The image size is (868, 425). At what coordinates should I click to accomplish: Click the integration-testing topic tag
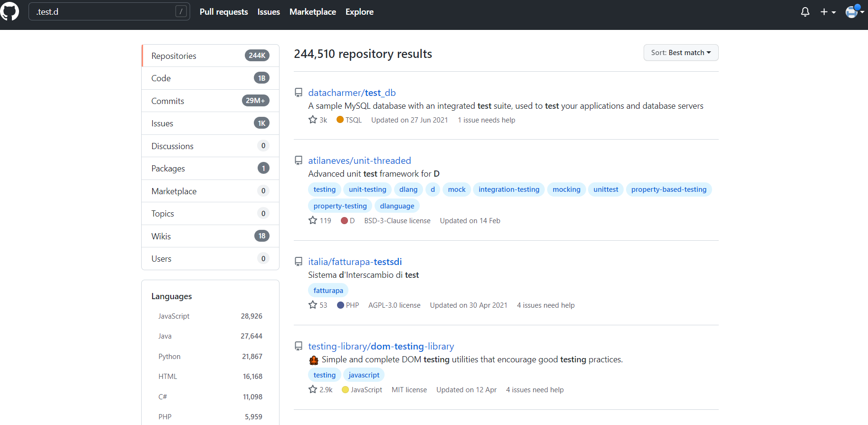tap(509, 189)
